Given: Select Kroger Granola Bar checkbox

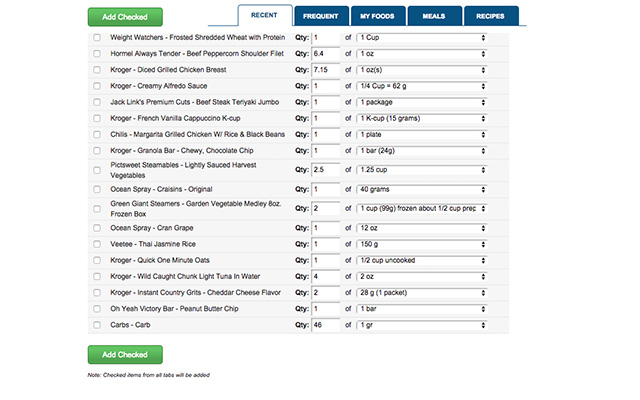Looking at the screenshot, I should coord(97,151).
